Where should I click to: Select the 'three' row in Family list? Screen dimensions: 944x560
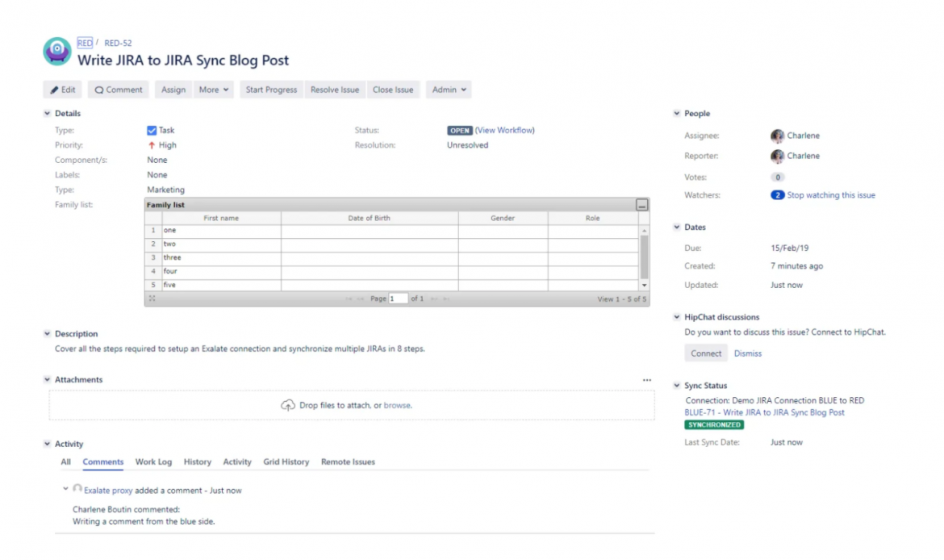[392, 257]
